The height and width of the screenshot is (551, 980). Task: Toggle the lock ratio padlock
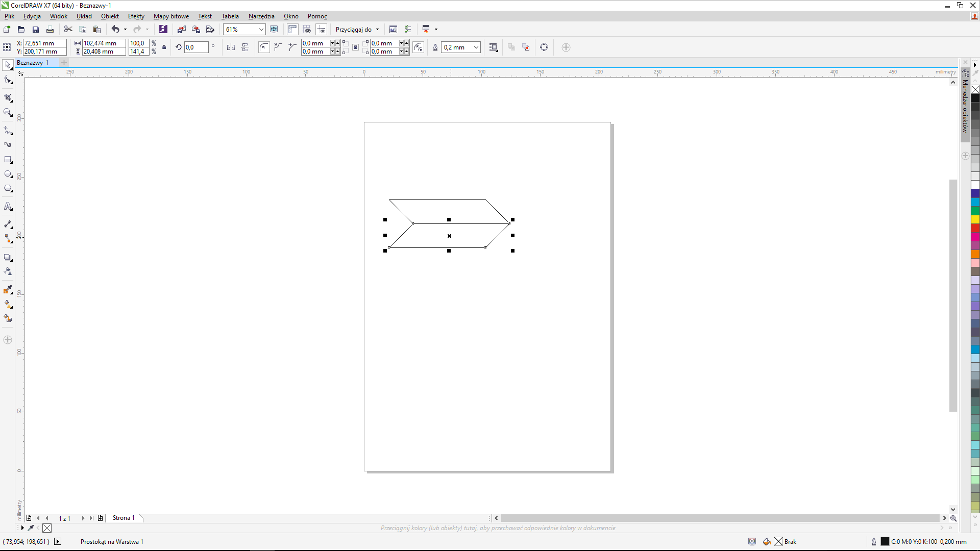[x=164, y=47]
